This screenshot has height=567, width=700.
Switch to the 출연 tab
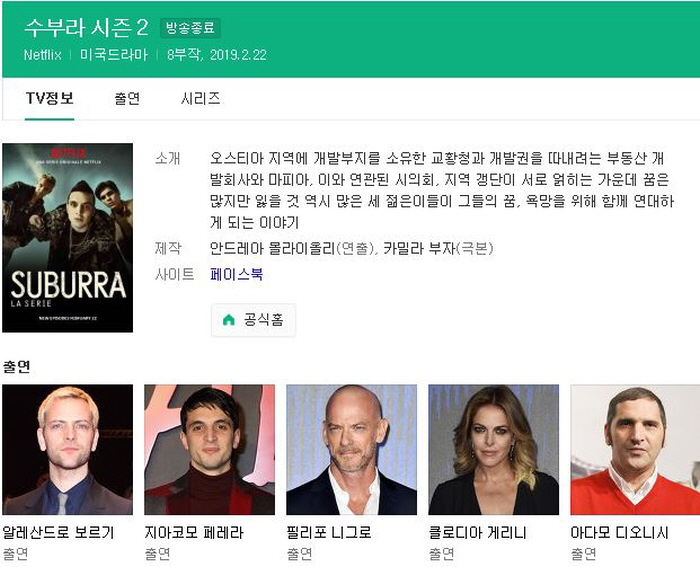[x=127, y=98]
